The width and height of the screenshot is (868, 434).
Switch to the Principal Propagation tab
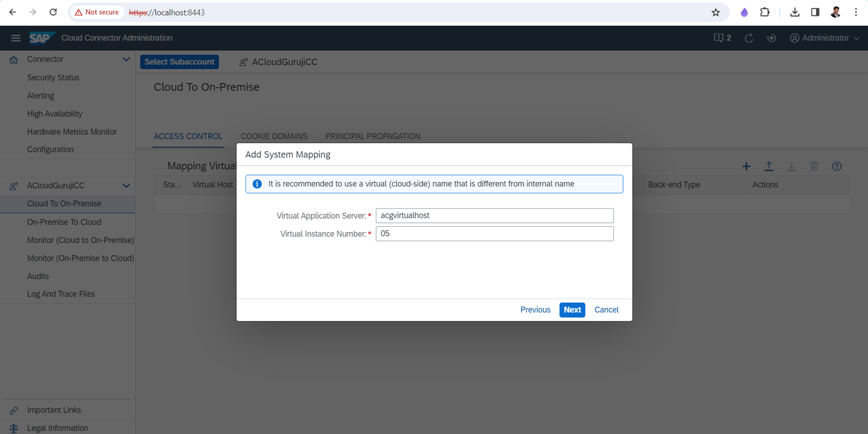coord(372,136)
